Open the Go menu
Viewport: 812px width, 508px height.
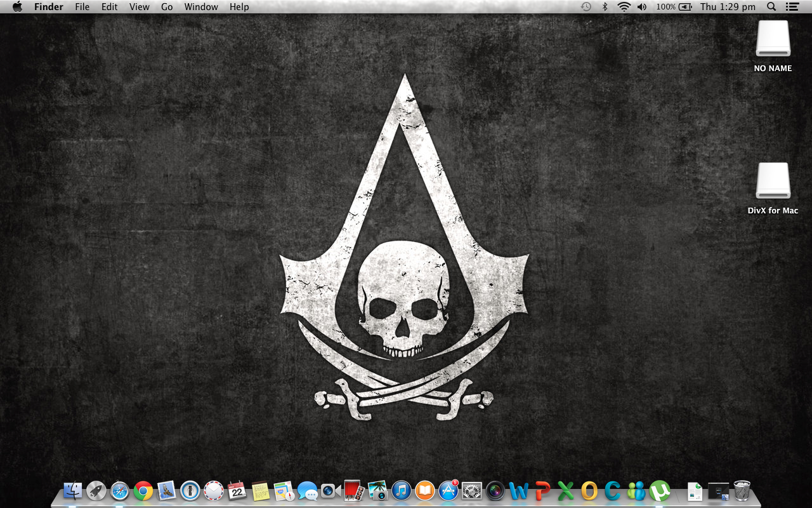[167, 7]
